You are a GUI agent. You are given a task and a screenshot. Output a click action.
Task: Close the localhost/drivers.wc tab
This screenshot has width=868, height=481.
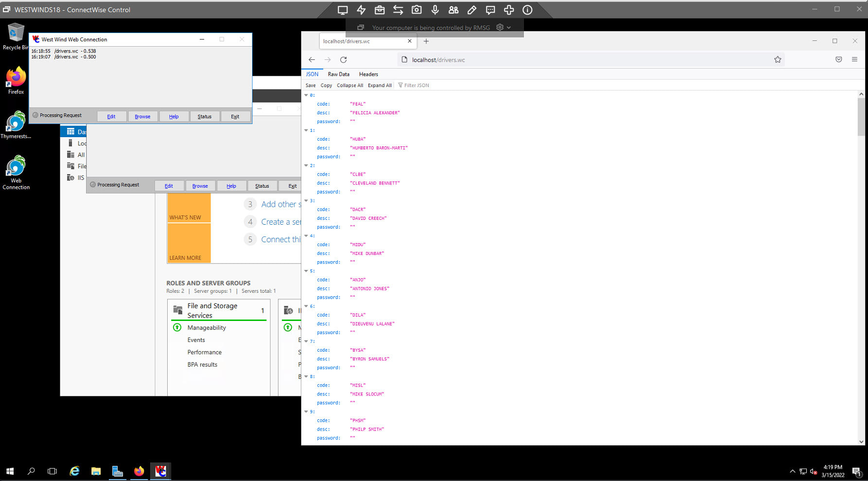pyautogui.click(x=410, y=41)
